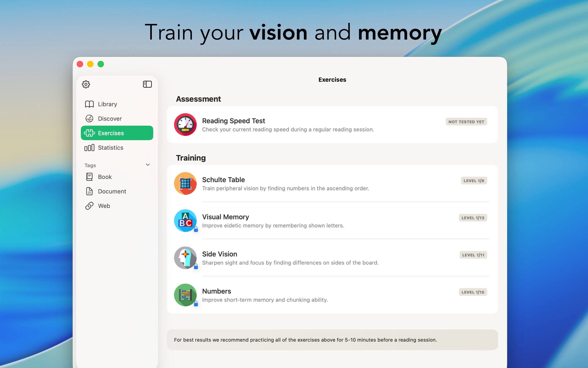Open the Side Vision exercise
588x368 pixels.
pos(332,258)
